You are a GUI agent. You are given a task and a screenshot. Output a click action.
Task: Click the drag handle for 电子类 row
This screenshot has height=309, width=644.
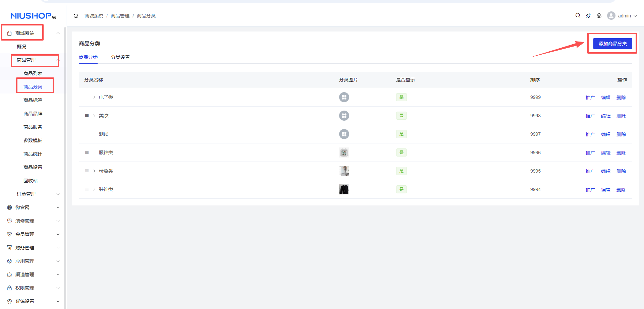pyautogui.click(x=87, y=97)
